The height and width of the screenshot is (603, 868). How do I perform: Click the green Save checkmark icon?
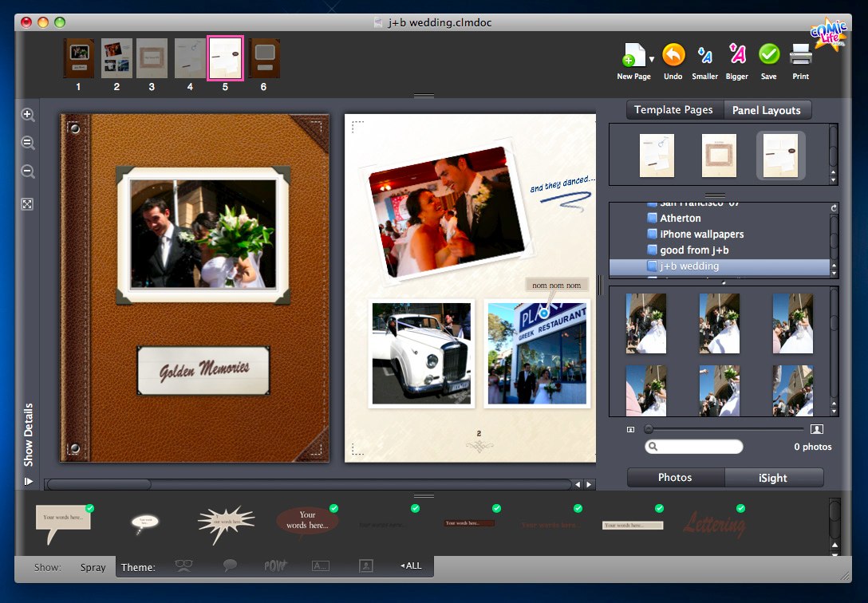point(768,55)
